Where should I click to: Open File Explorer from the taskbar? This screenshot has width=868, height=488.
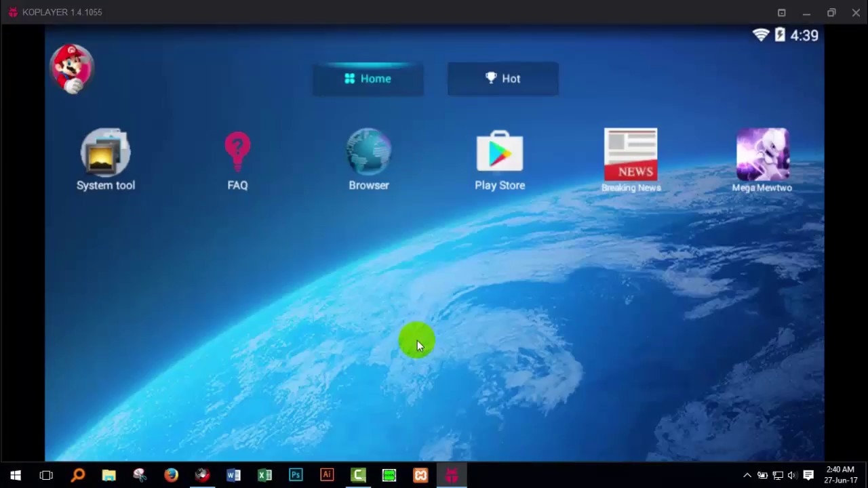coord(108,475)
